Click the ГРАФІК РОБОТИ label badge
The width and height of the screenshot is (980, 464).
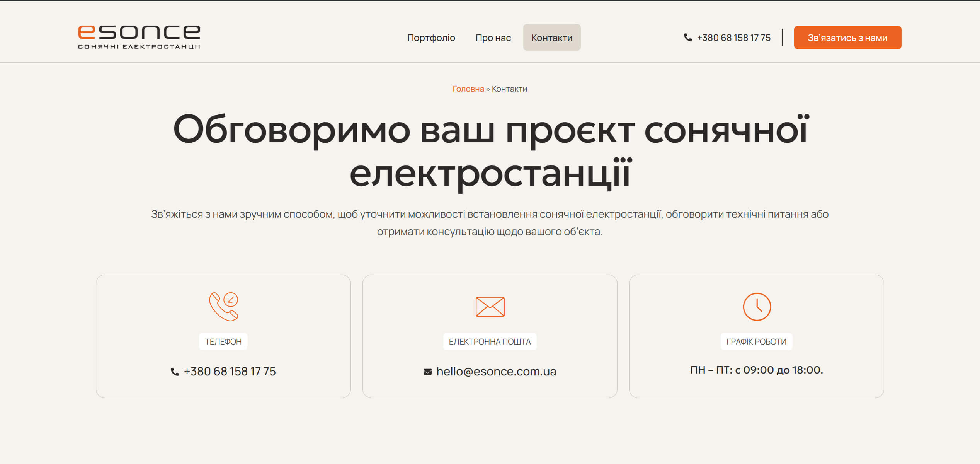757,341
